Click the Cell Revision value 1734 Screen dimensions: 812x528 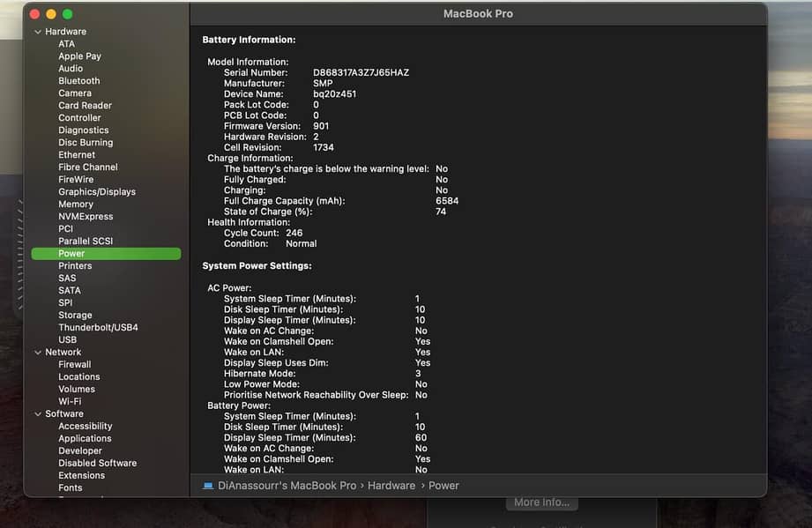[324, 147]
